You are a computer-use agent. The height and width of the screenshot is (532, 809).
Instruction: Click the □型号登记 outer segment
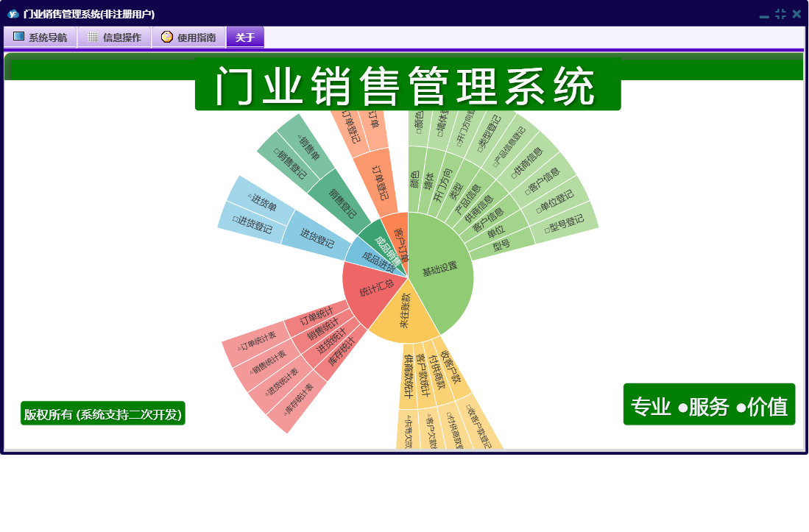click(565, 224)
